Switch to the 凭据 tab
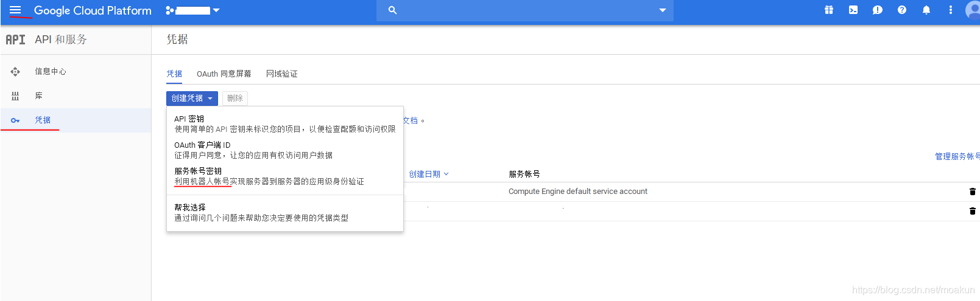This screenshot has width=980, height=301. tap(174, 74)
